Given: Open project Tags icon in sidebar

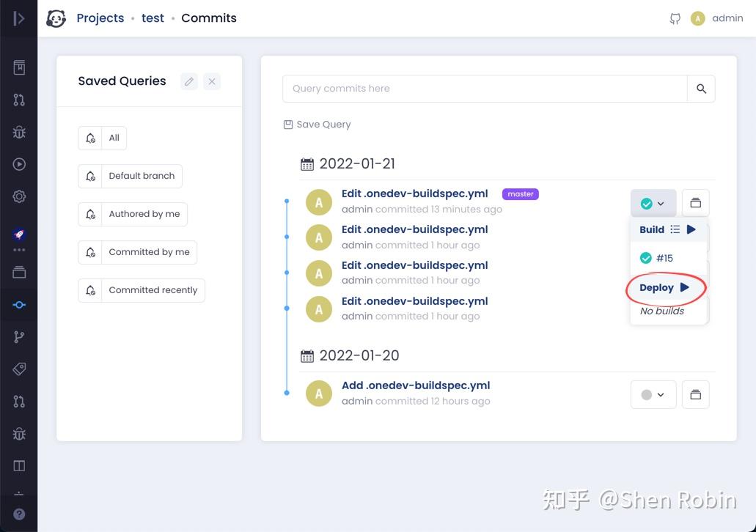Looking at the screenshot, I should (x=19, y=369).
